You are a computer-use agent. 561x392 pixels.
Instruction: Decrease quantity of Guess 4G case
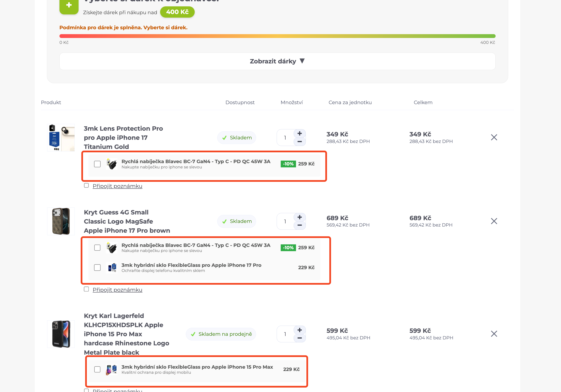[x=300, y=225]
